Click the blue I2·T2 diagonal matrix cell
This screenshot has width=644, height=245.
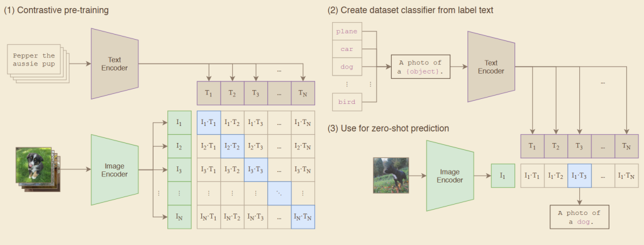point(233,146)
